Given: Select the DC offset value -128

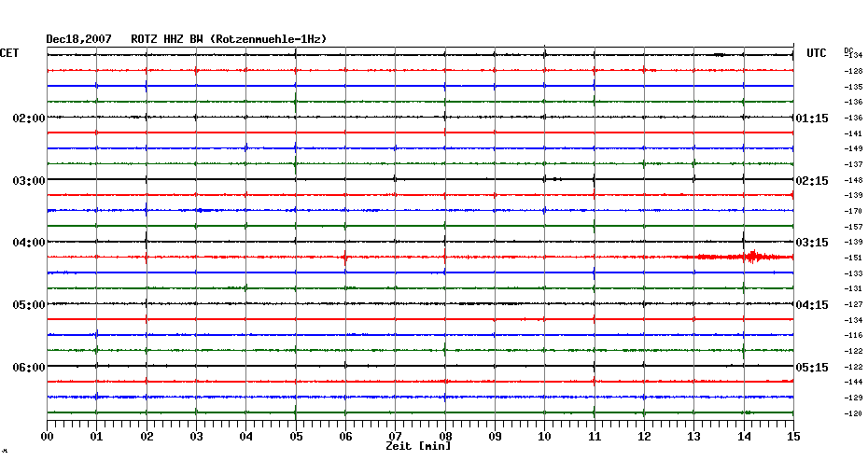Looking at the screenshot, I should pos(854,72).
